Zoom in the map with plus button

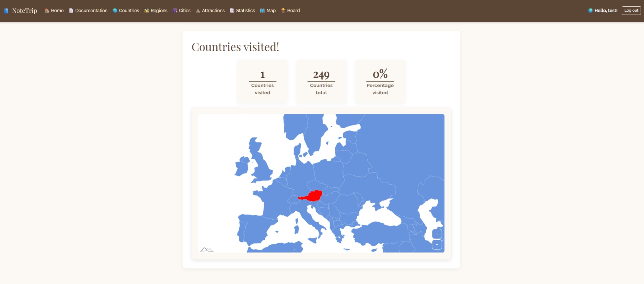pyautogui.click(x=437, y=234)
